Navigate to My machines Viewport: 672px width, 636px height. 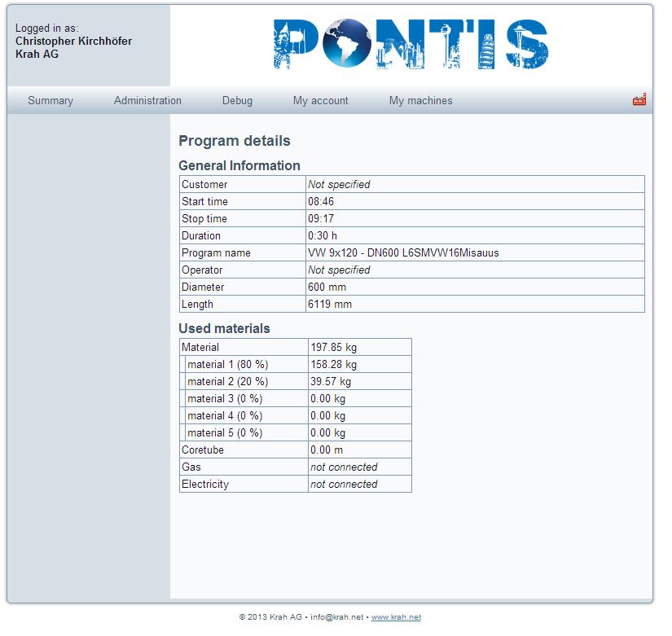click(x=420, y=101)
